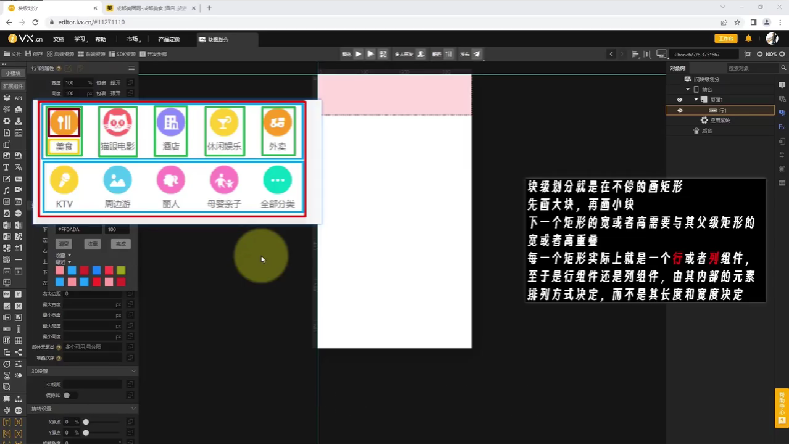
Task: Switch to the 扩展组件 tab in the left panel
Action: coord(13,87)
